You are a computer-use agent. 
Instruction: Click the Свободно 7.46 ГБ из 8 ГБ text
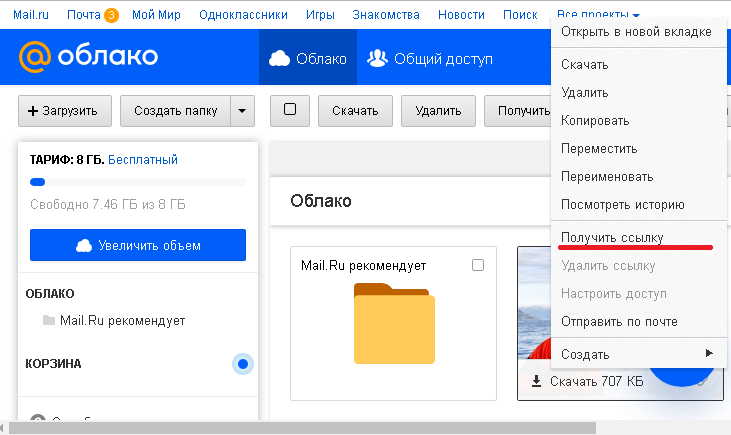tap(108, 204)
